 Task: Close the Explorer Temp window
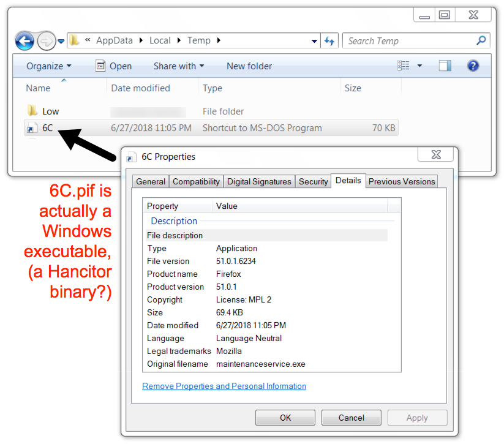click(x=473, y=15)
